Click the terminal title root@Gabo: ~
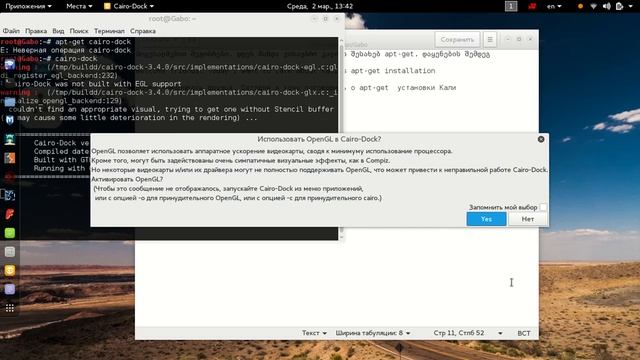640x360 pixels. [x=172, y=19]
